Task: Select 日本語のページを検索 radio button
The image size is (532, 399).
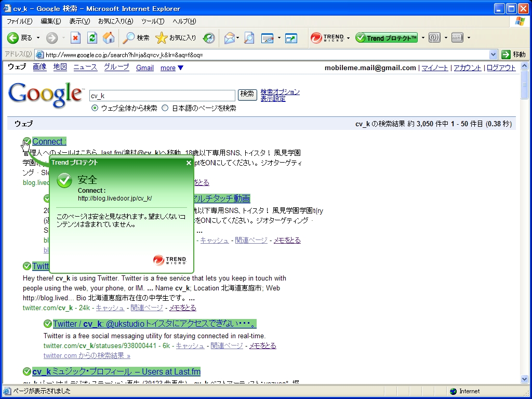Action: [165, 108]
